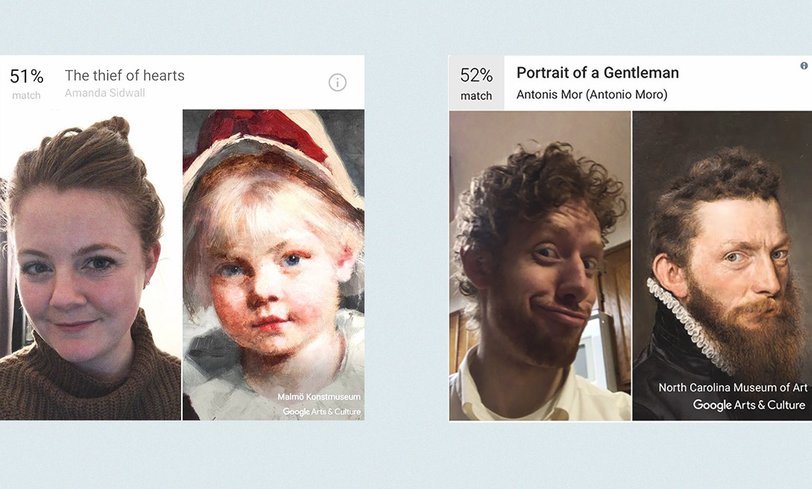Click the small info icon above the Gentleman portrait

pos(804,66)
